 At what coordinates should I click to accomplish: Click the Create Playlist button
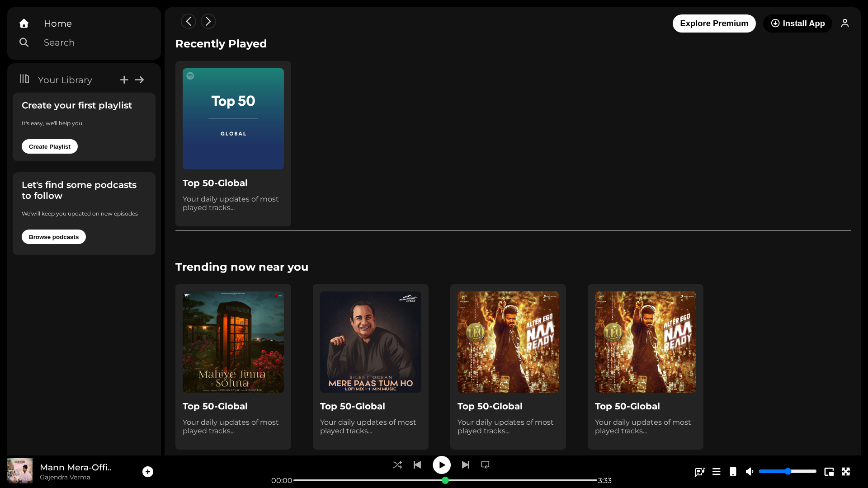pos(50,146)
